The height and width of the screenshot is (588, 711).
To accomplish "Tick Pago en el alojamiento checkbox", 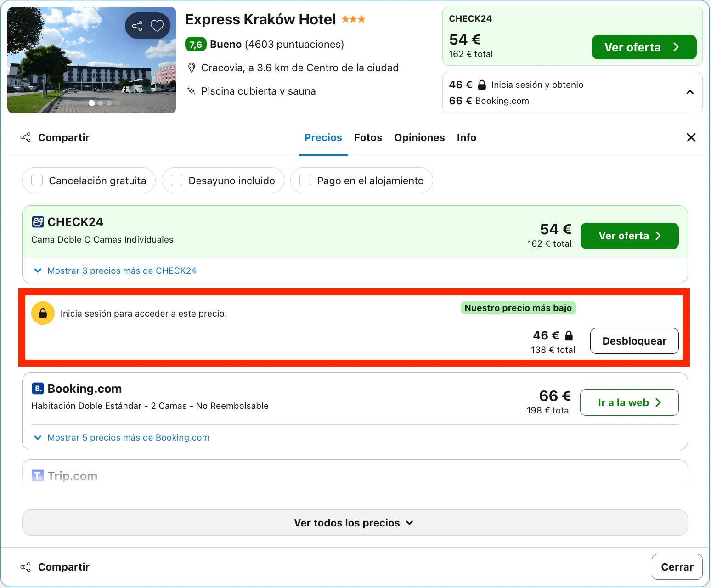I will tap(305, 181).
